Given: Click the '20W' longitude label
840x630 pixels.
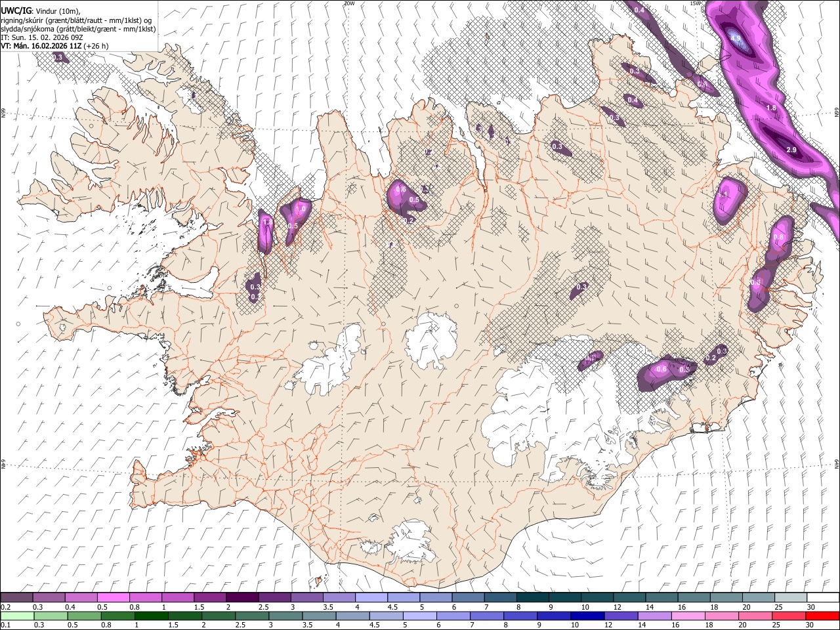Looking at the screenshot, I should tap(349, 3).
